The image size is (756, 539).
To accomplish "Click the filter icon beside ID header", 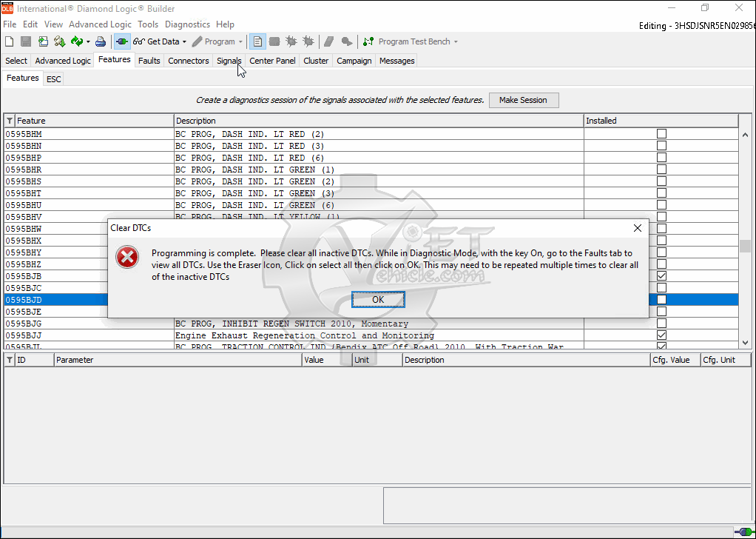I will pos(10,360).
